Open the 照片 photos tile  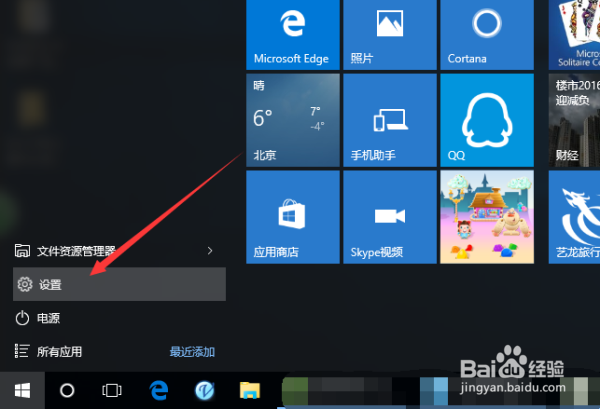pos(390,34)
